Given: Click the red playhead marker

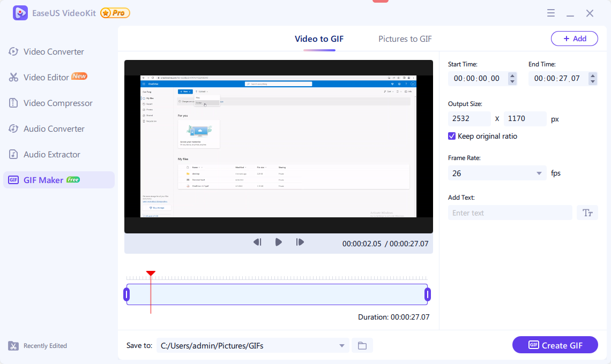Looking at the screenshot, I should 151,274.
